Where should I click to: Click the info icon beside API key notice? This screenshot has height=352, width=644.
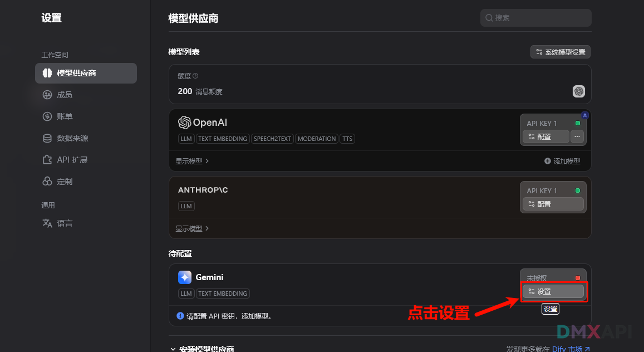click(180, 316)
